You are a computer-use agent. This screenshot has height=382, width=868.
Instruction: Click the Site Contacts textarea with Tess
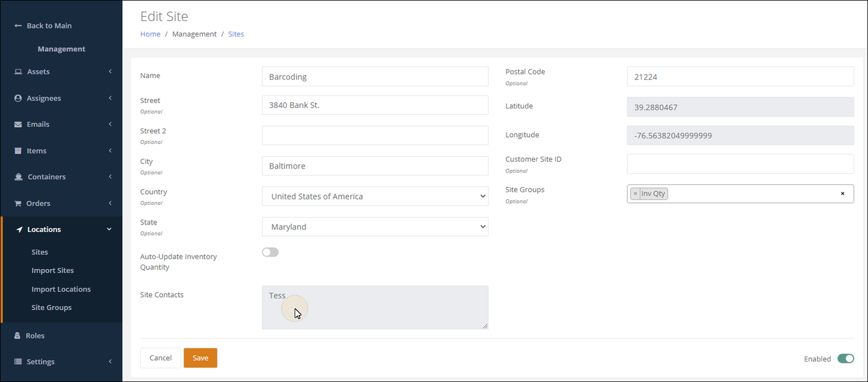pyautogui.click(x=375, y=307)
